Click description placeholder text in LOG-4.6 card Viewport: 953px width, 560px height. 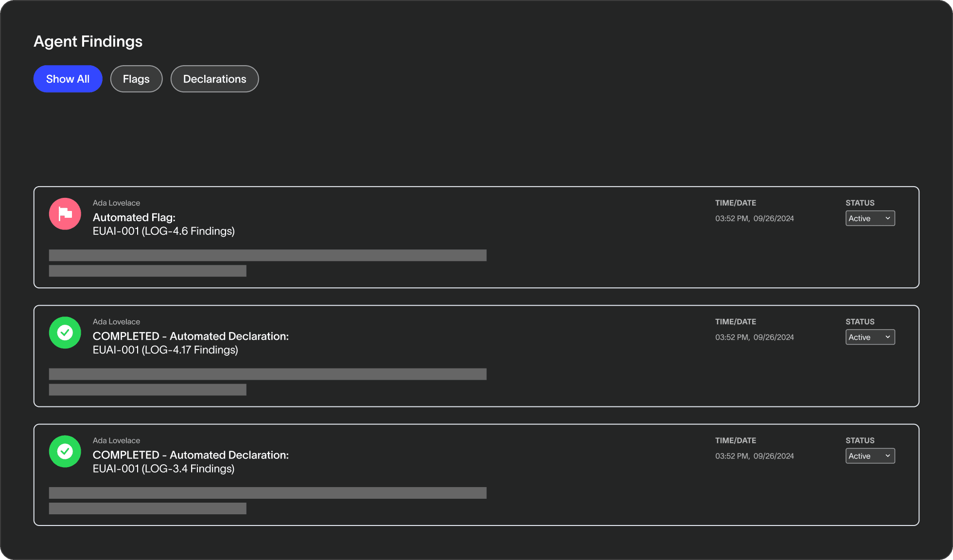click(x=267, y=256)
